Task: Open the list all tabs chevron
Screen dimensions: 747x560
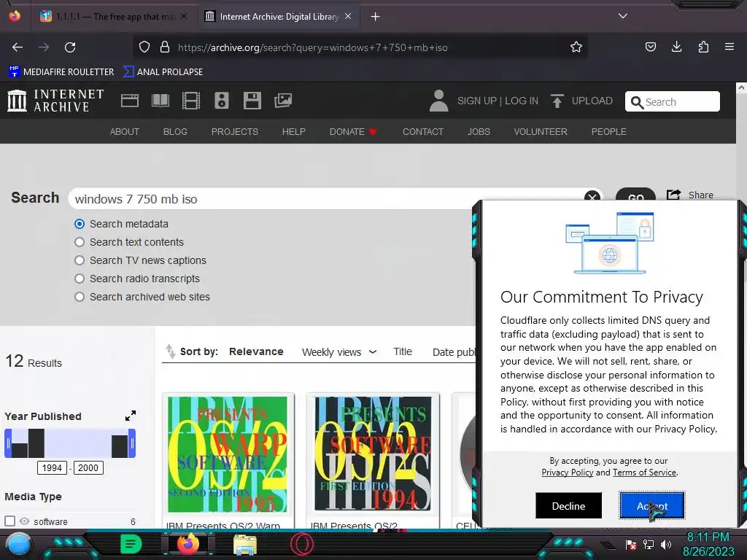Action: 623,16
